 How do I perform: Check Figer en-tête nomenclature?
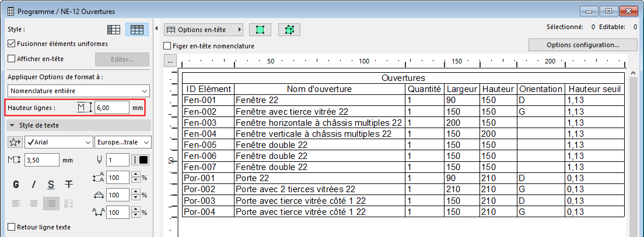tap(168, 46)
